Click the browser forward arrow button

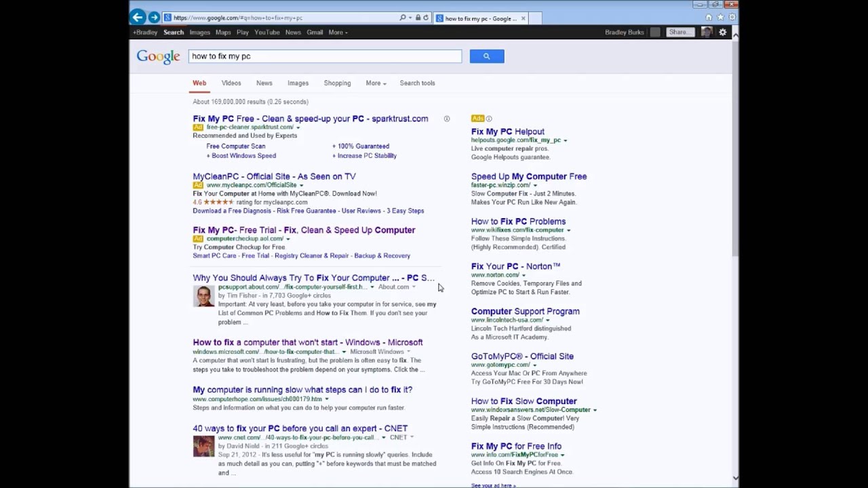(x=154, y=17)
